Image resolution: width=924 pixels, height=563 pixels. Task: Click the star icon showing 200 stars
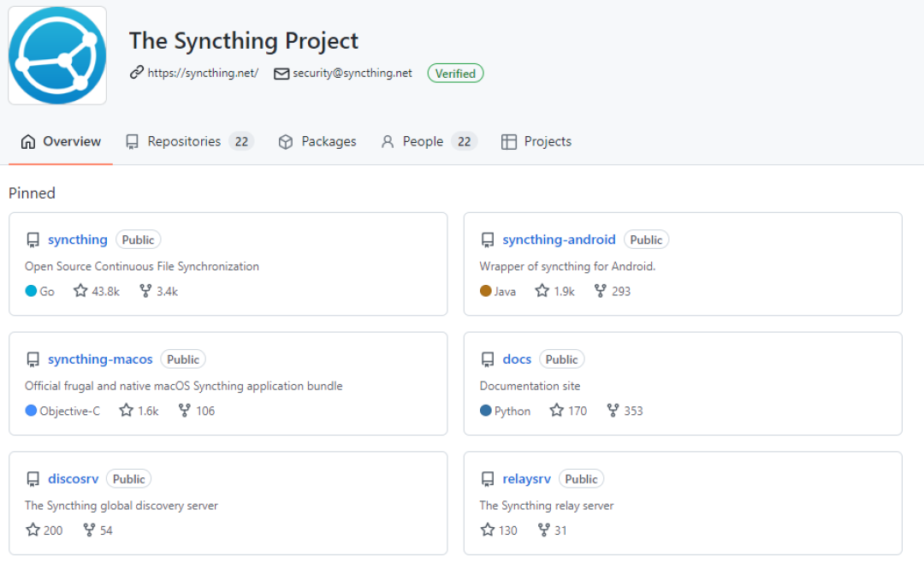(x=33, y=530)
